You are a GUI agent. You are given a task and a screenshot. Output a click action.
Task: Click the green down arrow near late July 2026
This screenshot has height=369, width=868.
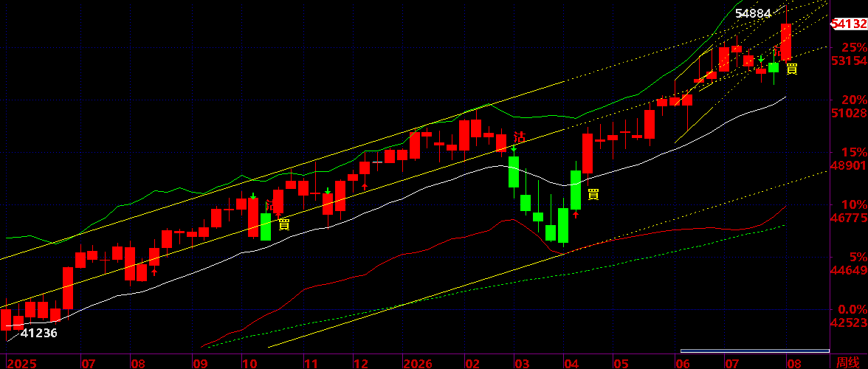(x=761, y=58)
